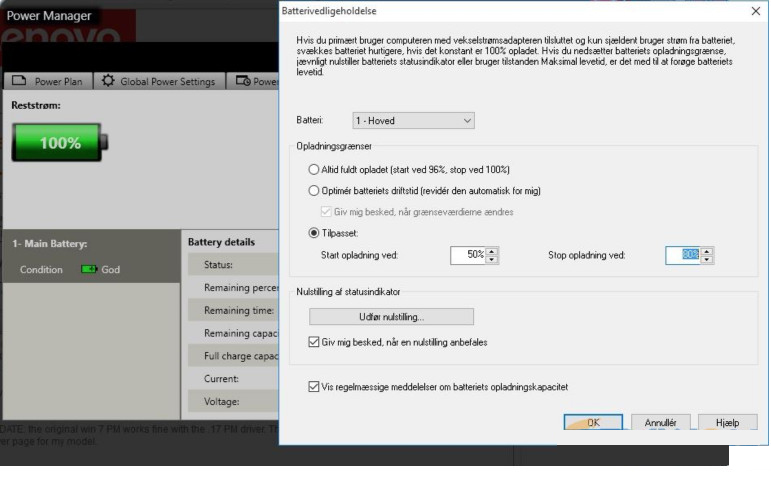Click the clock-battery icon on third tab

(x=243, y=81)
